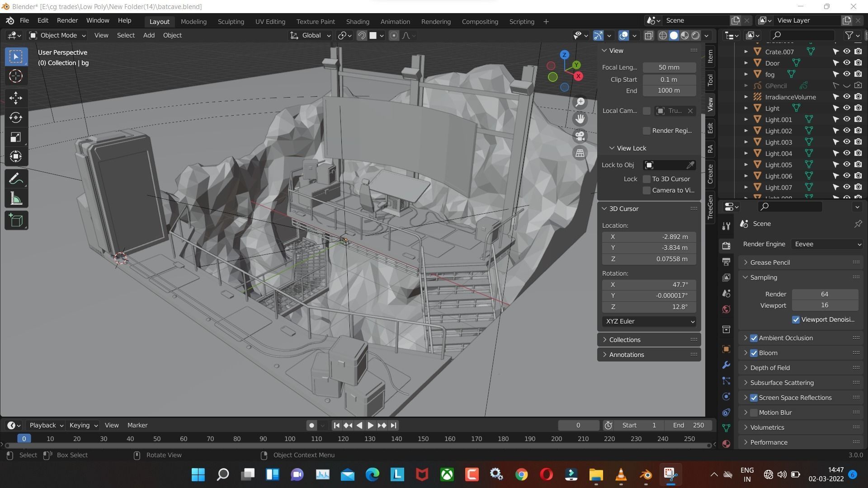Activate the 3D Cursor tool

pos(16,76)
